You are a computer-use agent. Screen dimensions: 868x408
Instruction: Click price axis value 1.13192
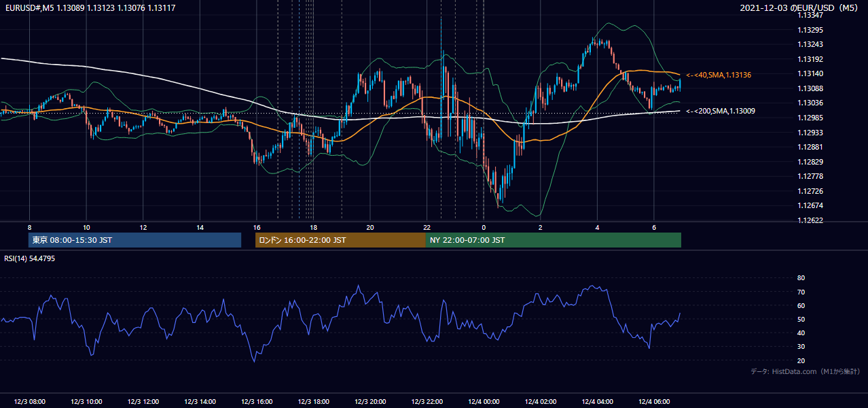click(811, 59)
